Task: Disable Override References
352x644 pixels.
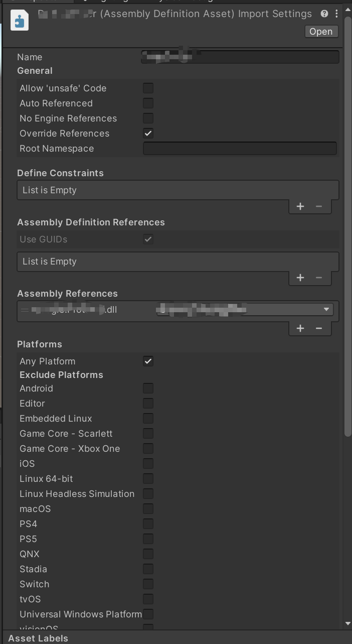Action: (x=148, y=133)
